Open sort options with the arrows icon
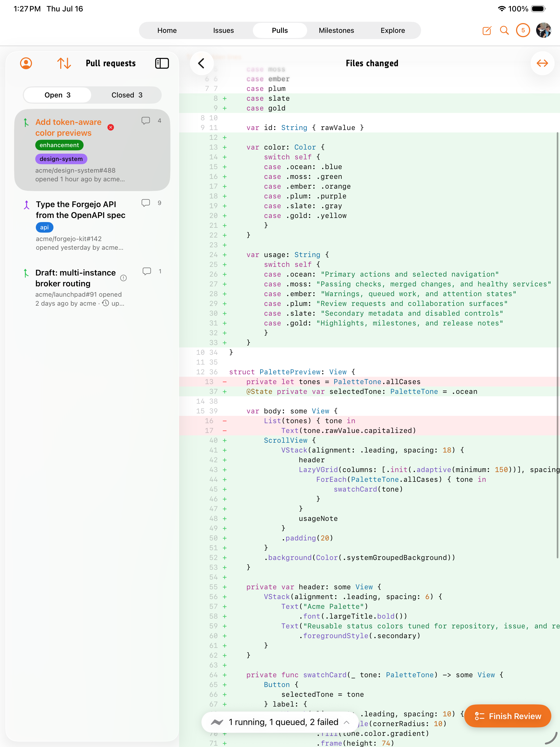560x747 pixels. [x=64, y=63]
